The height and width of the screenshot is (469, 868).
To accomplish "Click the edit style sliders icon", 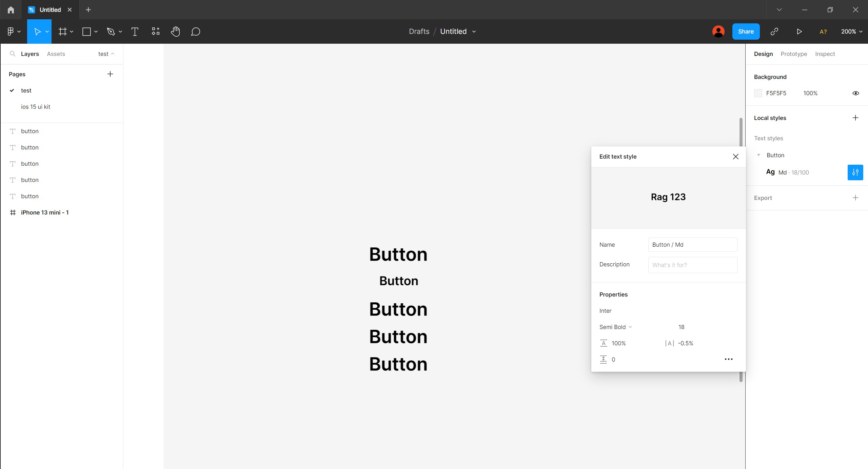I will pos(855,172).
